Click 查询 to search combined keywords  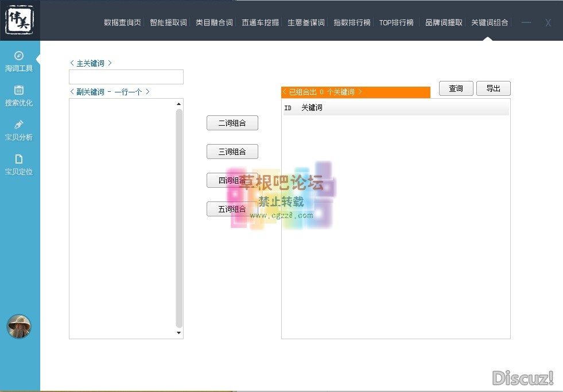point(456,88)
